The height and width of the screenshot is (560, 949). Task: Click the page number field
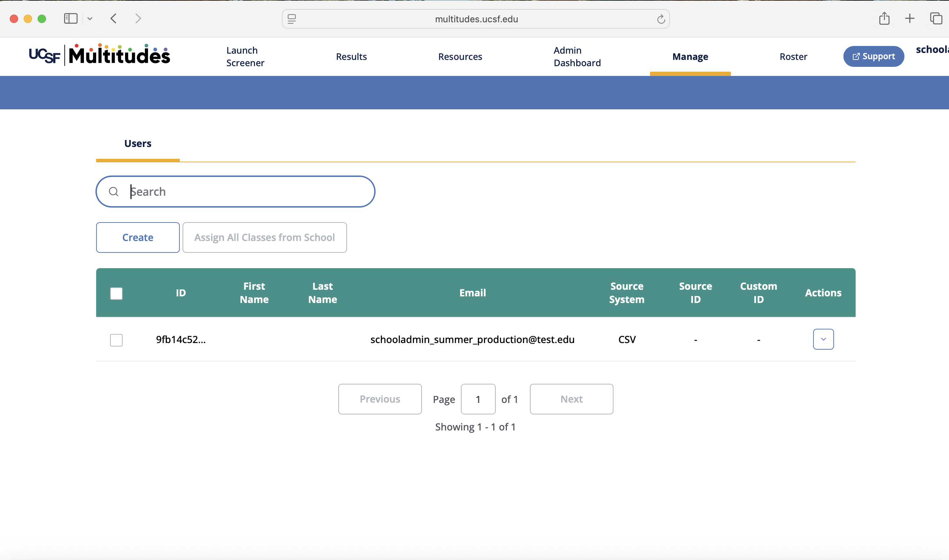click(478, 399)
